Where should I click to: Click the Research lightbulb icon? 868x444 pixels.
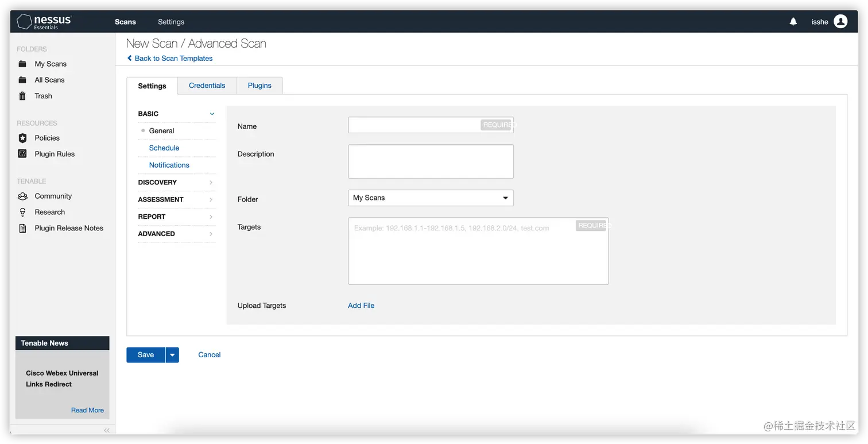22,212
